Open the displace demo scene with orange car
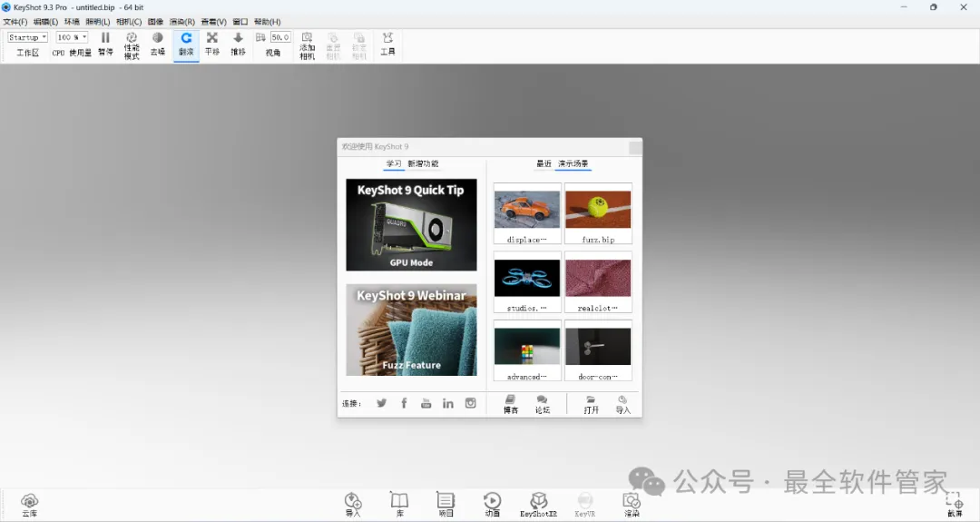This screenshot has height=522, width=980. 527,213
